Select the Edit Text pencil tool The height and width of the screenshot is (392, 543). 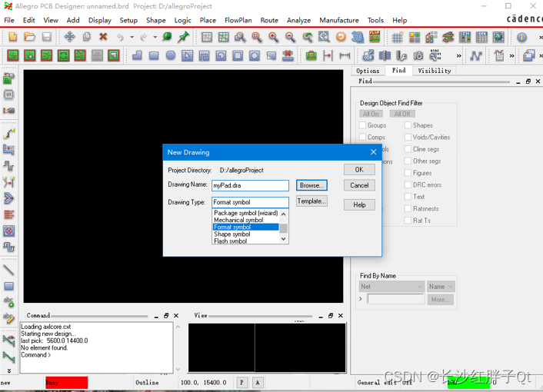[x=8, y=318]
